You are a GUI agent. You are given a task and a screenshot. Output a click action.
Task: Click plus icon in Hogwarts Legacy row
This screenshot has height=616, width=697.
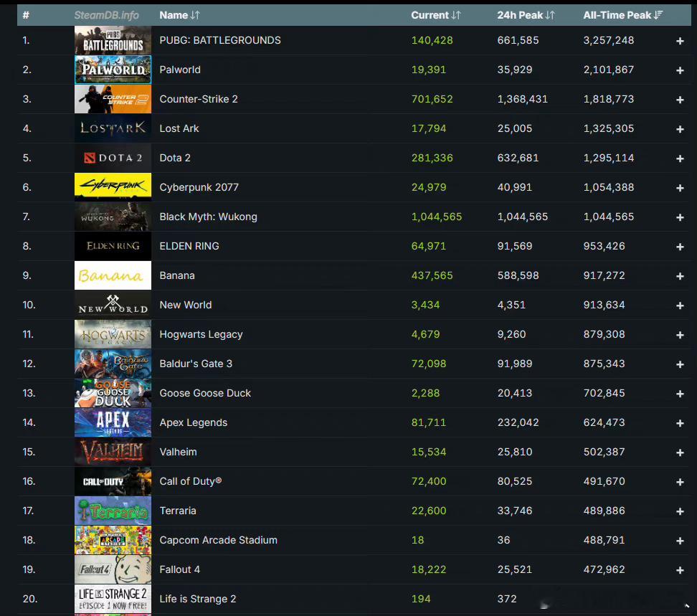pyautogui.click(x=680, y=335)
